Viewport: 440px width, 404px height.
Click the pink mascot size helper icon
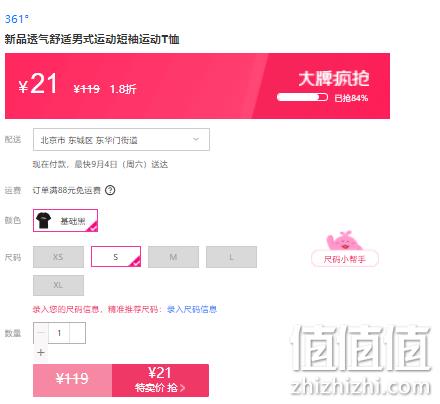(x=343, y=242)
